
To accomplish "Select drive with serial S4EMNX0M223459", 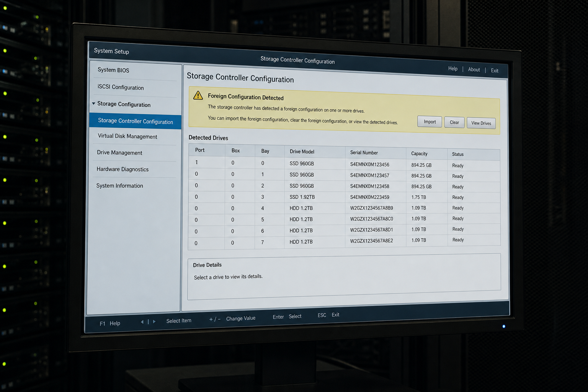I will coord(344,197).
